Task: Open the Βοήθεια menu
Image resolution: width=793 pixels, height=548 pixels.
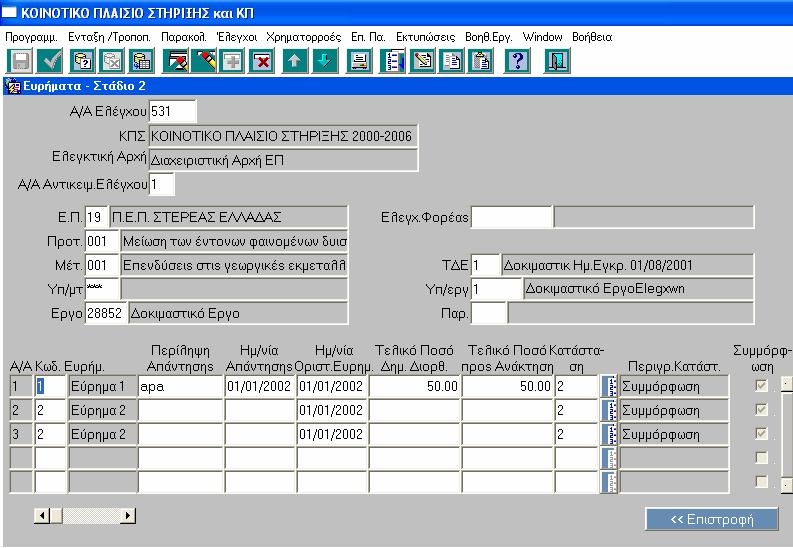Action: point(592,37)
